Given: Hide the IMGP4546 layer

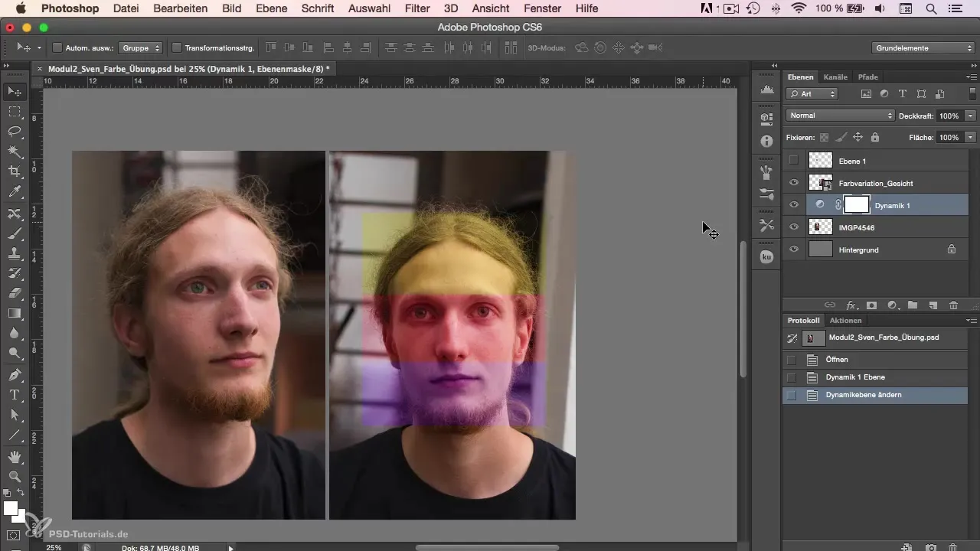Looking at the screenshot, I should point(794,227).
